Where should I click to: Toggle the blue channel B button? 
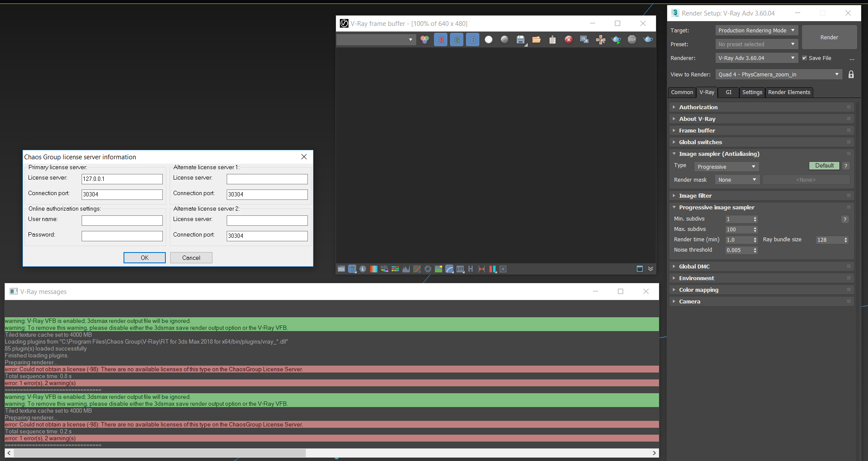click(473, 40)
